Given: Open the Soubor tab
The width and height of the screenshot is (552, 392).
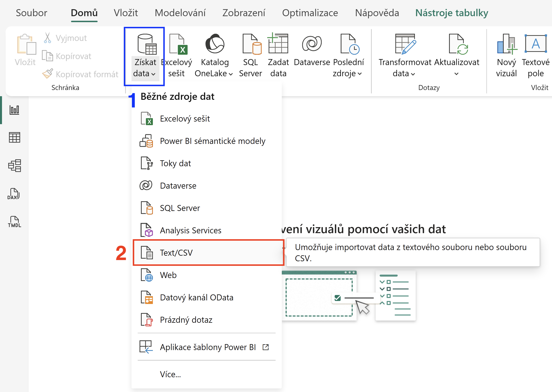Looking at the screenshot, I should tap(31, 13).
